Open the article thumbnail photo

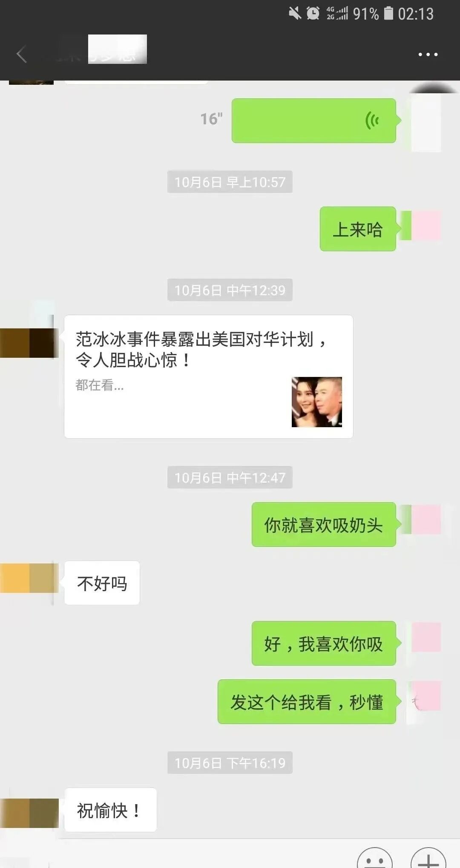(x=317, y=402)
